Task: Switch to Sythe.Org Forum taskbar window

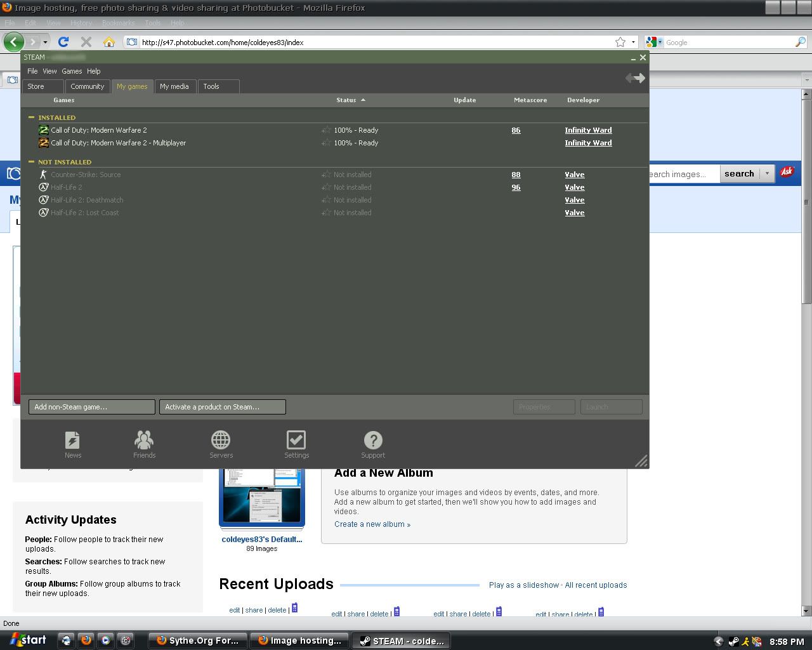Action: click(x=197, y=640)
